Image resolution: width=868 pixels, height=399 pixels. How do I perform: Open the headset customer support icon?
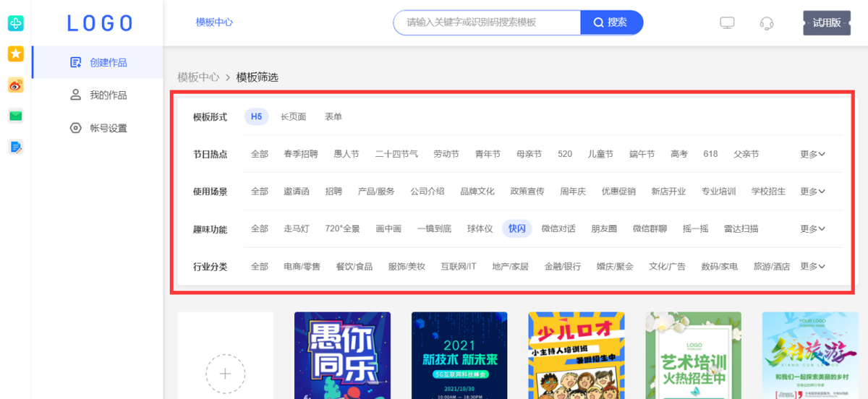pos(767,23)
